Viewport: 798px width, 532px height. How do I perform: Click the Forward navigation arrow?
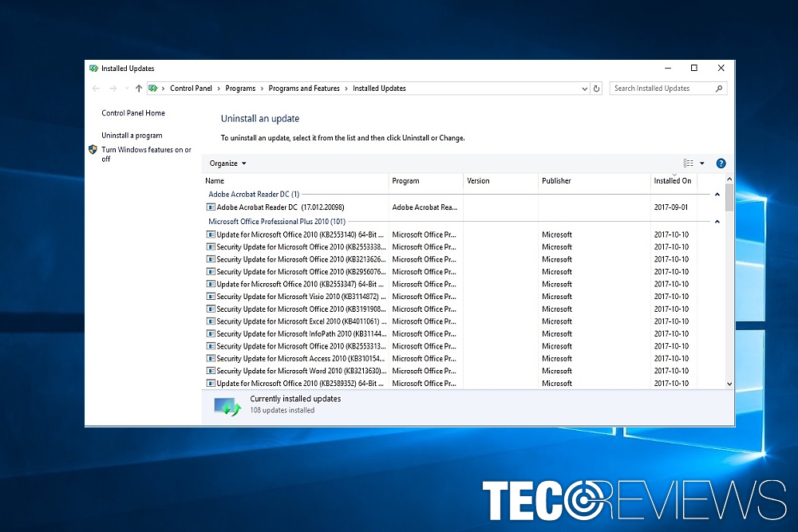pos(113,89)
